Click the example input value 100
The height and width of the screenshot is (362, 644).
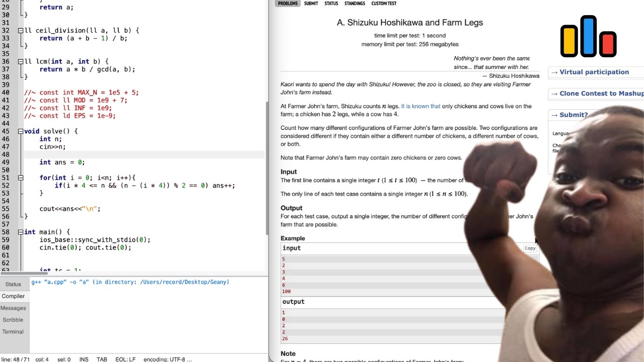(286, 292)
